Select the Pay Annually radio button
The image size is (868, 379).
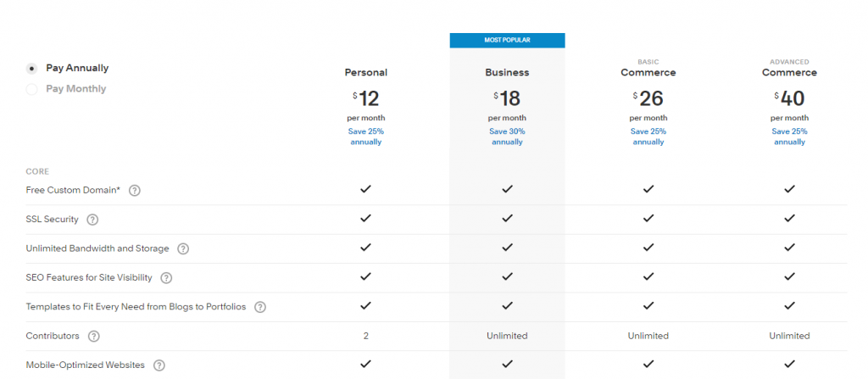(31, 69)
